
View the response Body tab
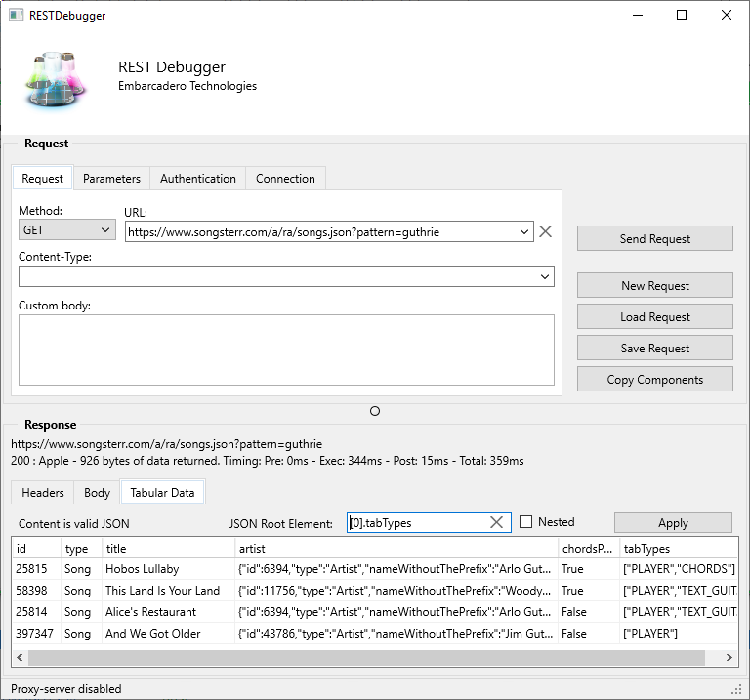(97, 492)
